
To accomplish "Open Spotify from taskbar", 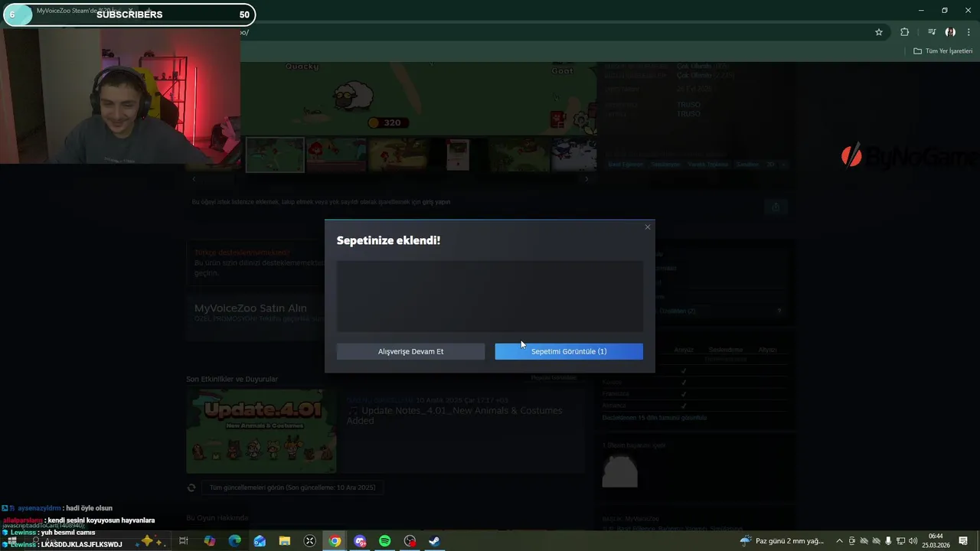I will 385,541.
